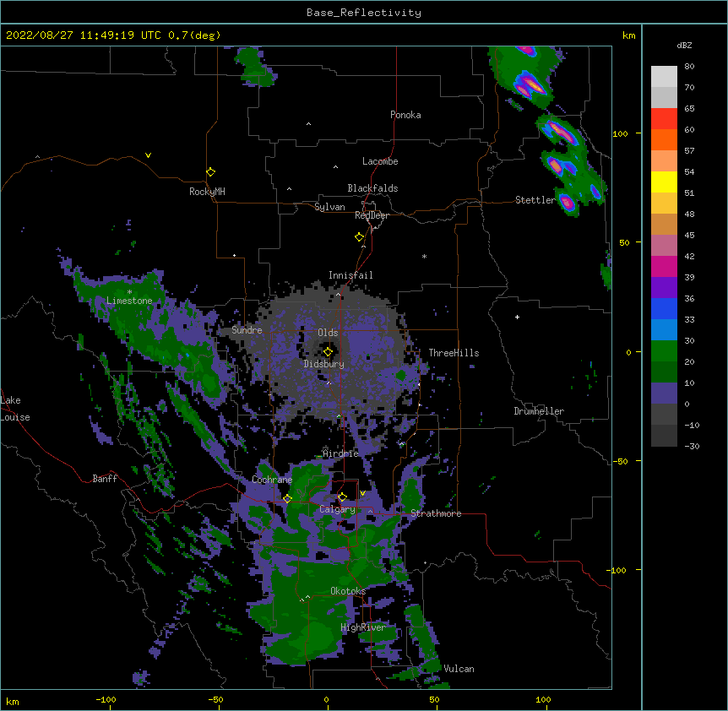Screen dimensions: 728x711
Task: Click the km unit label beside the timestamp
Action: (x=629, y=35)
